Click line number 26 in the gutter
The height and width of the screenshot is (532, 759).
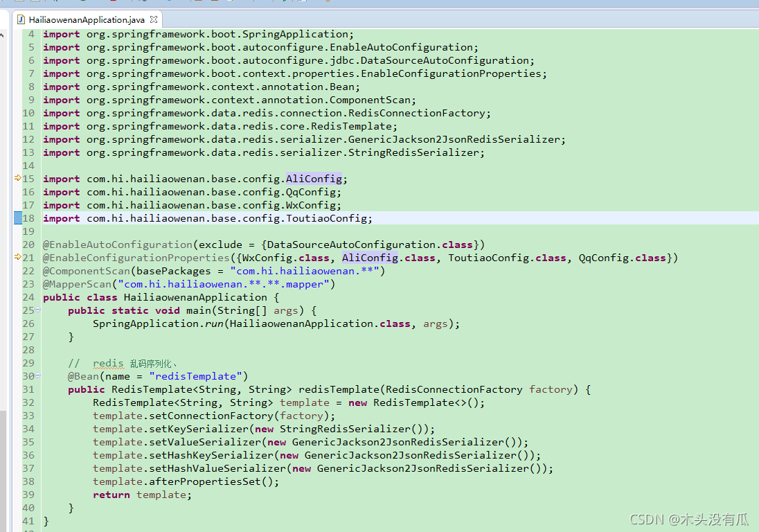28,323
